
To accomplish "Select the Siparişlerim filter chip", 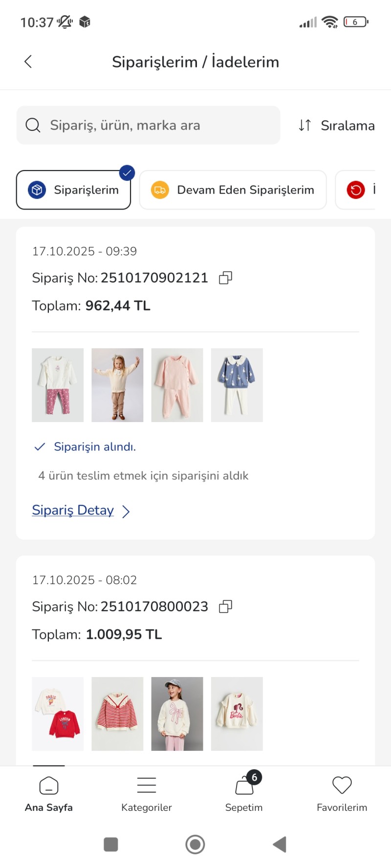I will 74,190.
